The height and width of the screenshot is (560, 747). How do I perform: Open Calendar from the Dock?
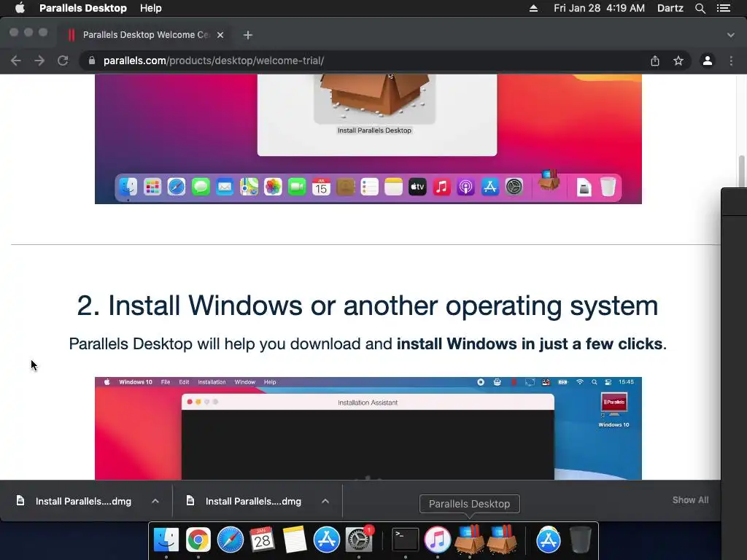[x=262, y=540]
